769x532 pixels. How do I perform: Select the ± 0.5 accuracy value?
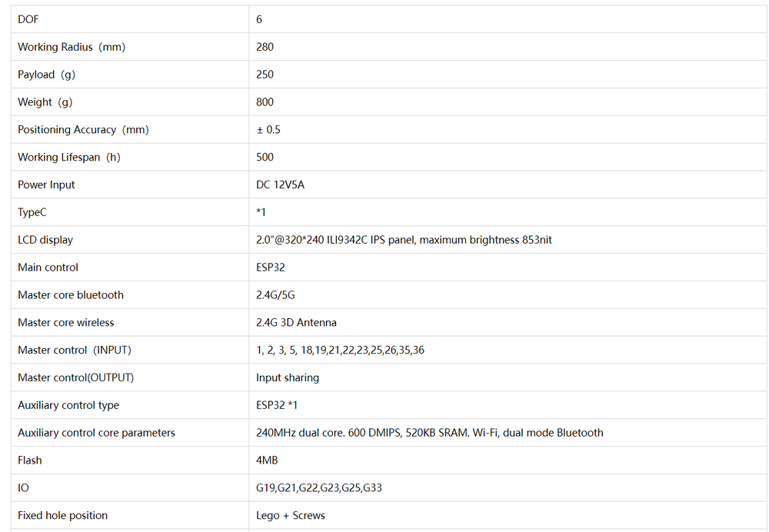[x=268, y=130]
